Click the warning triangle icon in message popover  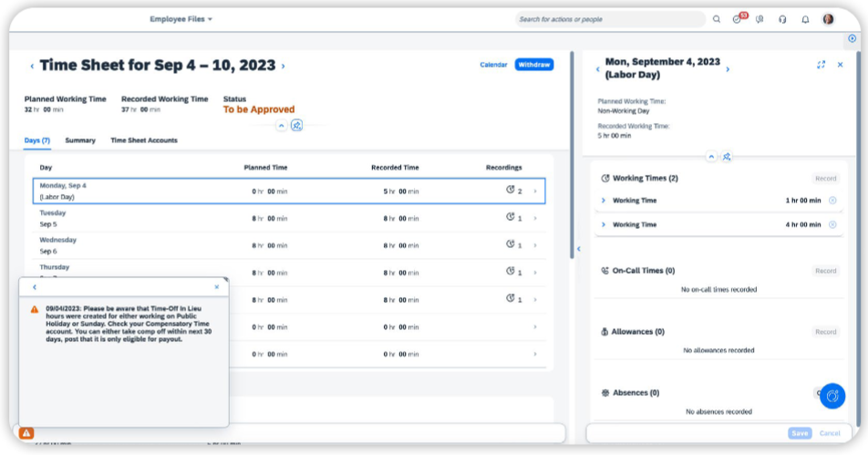click(35, 309)
